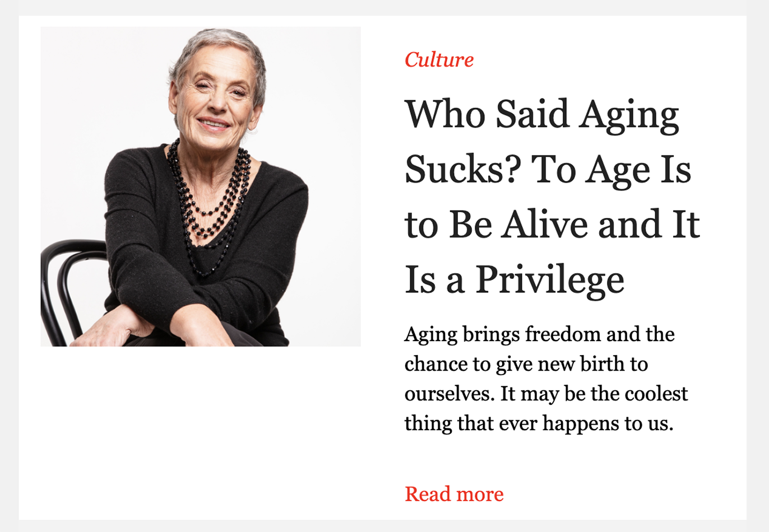The width and height of the screenshot is (769, 532).
Task: Click the word "birth" in the summary
Action: pos(601,364)
